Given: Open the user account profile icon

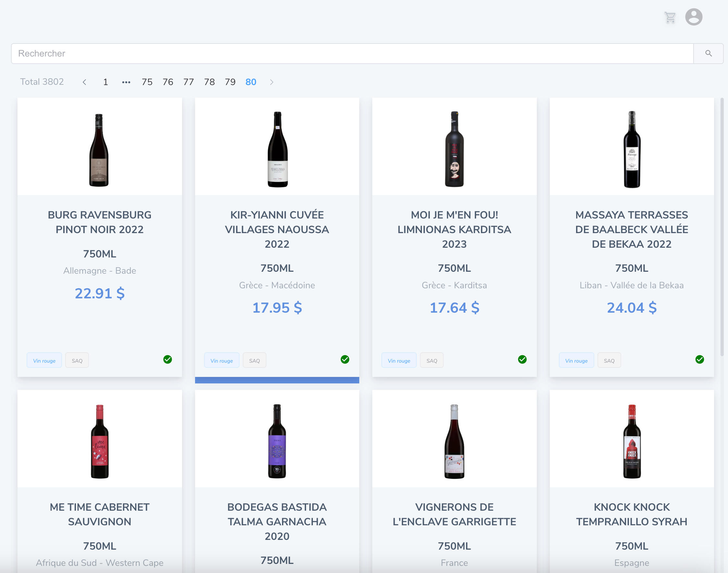Looking at the screenshot, I should [x=694, y=17].
